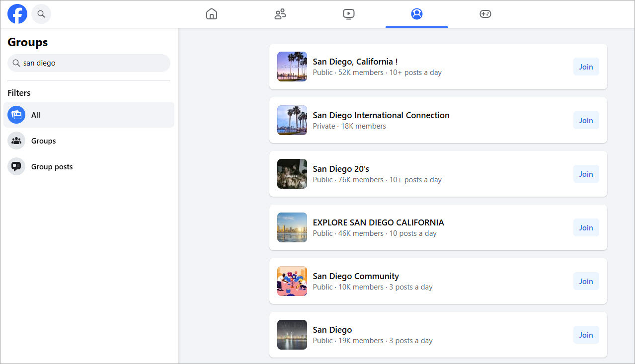The height and width of the screenshot is (364, 635).
Task: Select the All filter
Action: click(89, 115)
